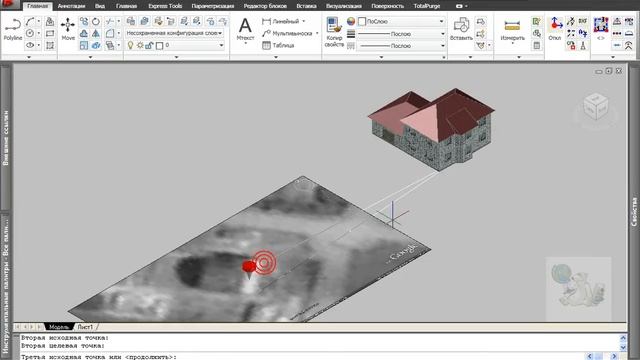Image resolution: width=640 pixels, height=360 pixels.
Task: Switch to the Вид ribbon tab
Action: [100, 6]
